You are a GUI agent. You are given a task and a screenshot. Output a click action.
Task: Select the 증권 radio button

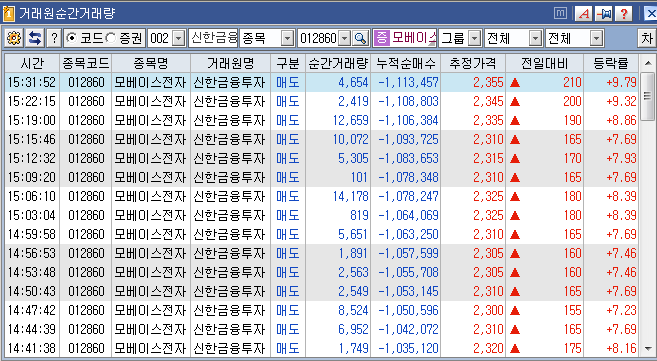tap(111, 38)
